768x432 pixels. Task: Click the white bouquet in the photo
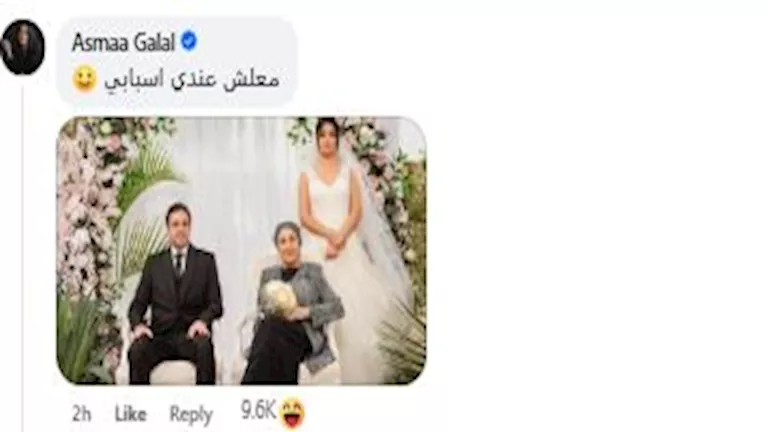point(279,298)
